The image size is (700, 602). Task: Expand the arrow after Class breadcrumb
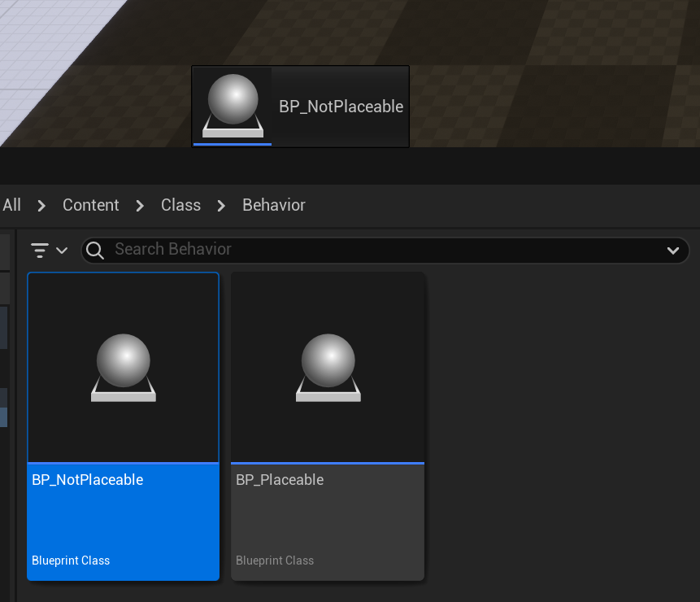pyautogui.click(x=221, y=206)
